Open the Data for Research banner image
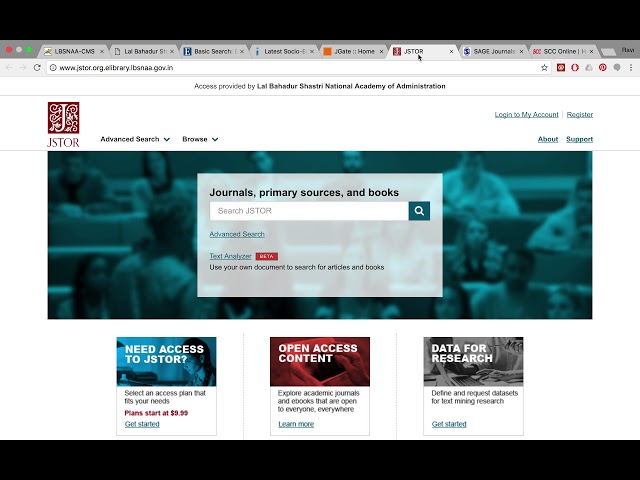This screenshot has height=480, width=640. click(x=473, y=362)
